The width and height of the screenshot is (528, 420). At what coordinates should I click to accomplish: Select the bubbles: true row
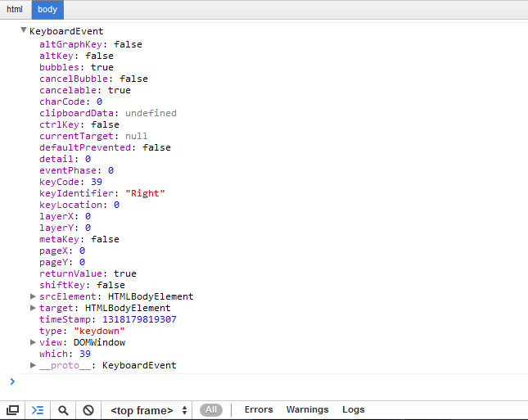coord(76,67)
